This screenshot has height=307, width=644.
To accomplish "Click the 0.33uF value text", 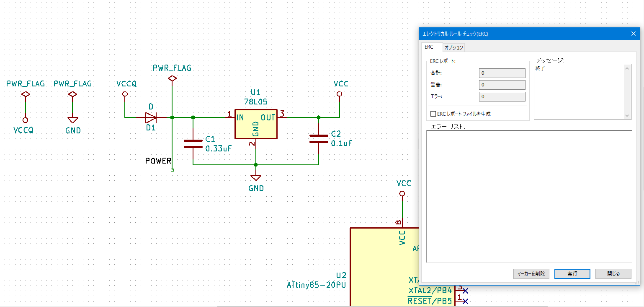I will [218, 148].
